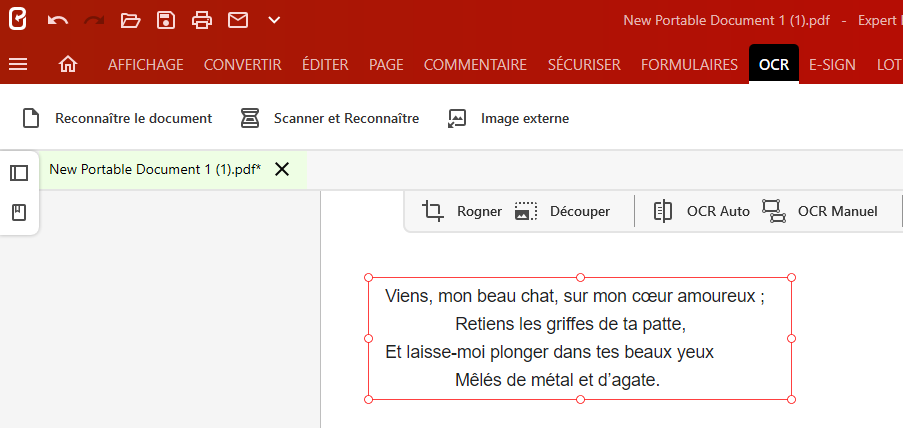Click Reconnaître le document label

(x=134, y=119)
